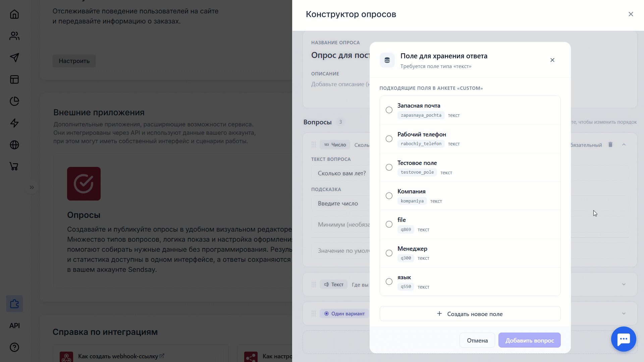
Task: Open the help question mark icon
Action: (x=14, y=347)
